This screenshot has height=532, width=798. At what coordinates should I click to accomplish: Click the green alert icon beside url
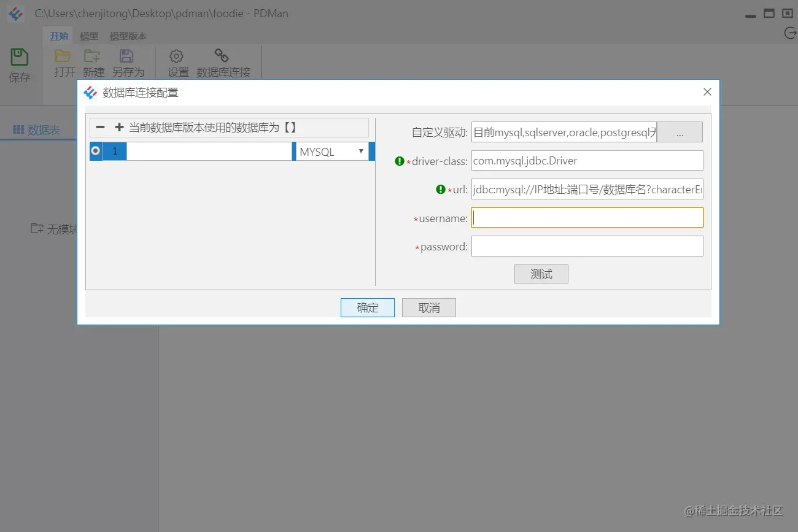coord(440,190)
